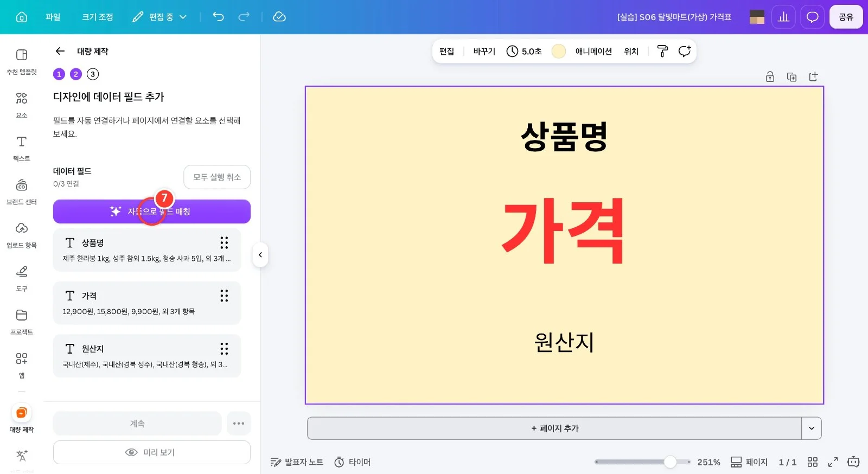Enter fullscreen presentation mode
Screen dimensions: 868x474
[x=833, y=462]
